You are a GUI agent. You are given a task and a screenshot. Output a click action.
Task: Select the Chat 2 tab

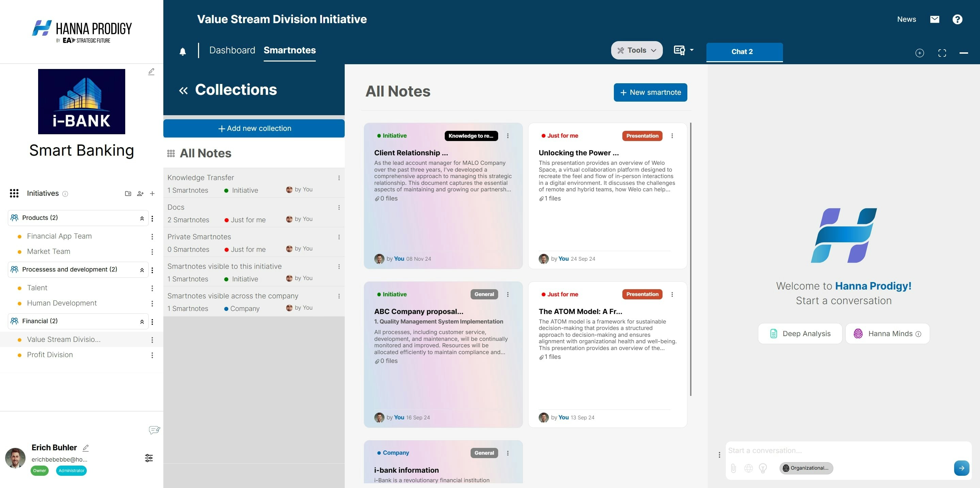[x=741, y=52]
